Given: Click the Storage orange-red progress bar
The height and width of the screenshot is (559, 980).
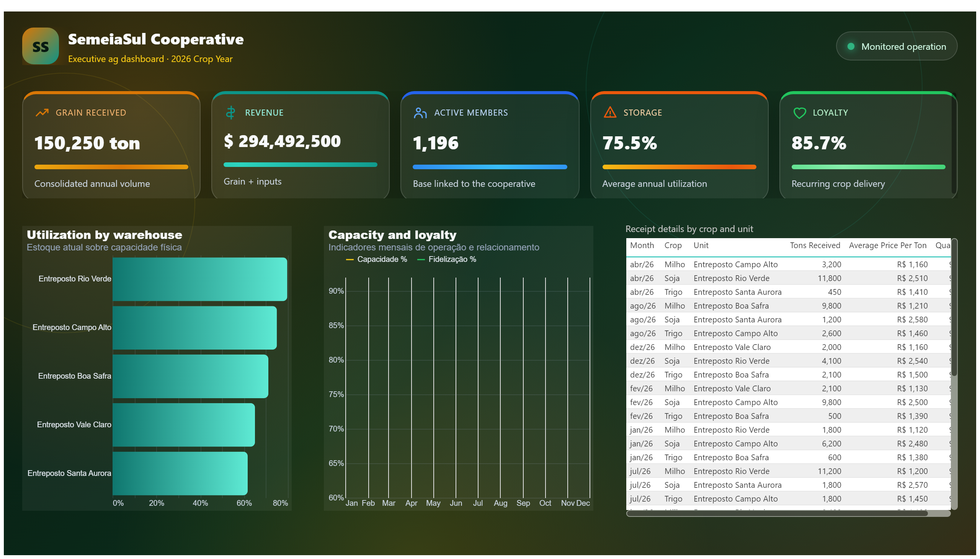Looking at the screenshot, I should coord(679,167).
